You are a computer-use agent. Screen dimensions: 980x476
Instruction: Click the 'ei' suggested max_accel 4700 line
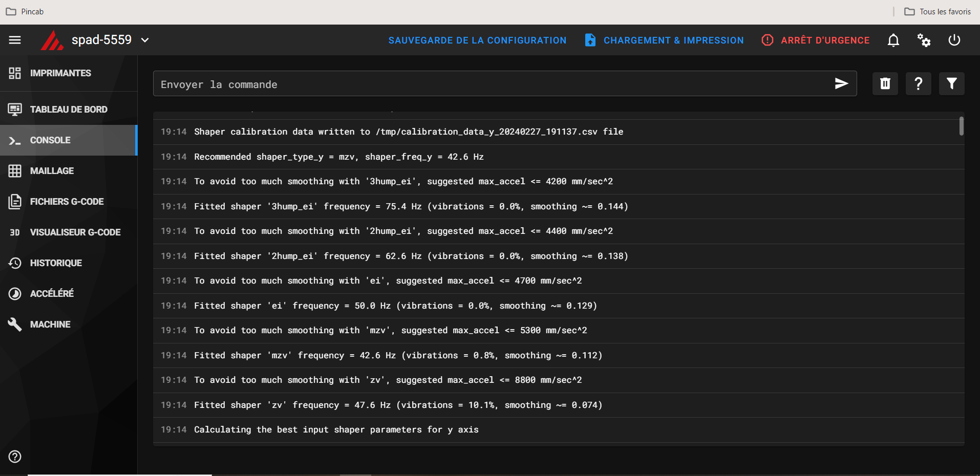pyautogui.click(x=559, y=281)
